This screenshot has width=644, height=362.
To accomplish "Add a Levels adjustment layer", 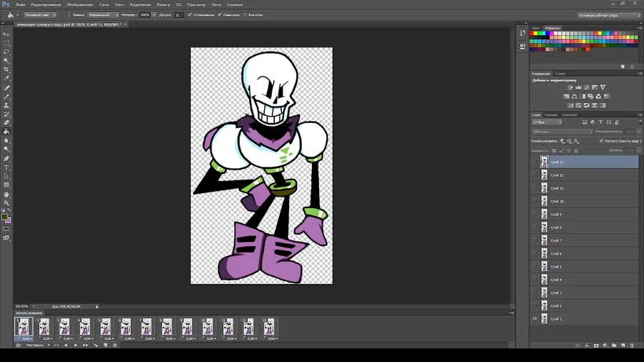I will click(578, 87).
